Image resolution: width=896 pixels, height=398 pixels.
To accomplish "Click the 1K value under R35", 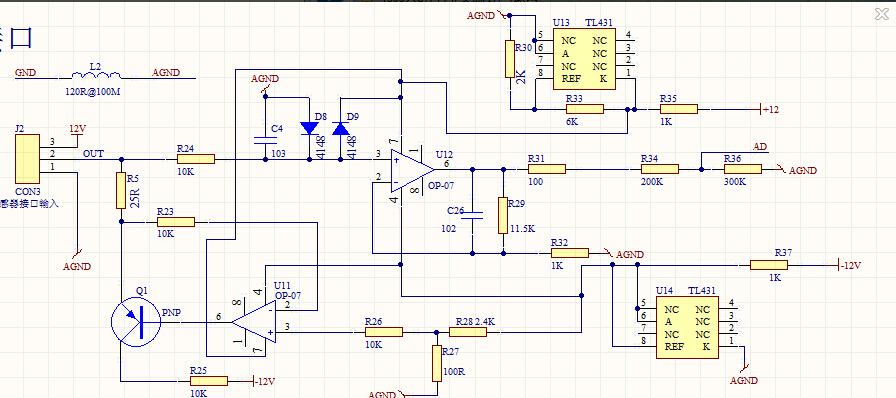I will pyautogui.click(x=666, y=122).
